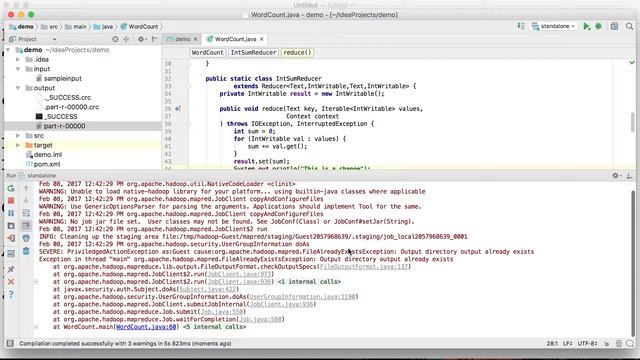The image size is (640, 360).
Task: Open the Subject.java:422 link
Action: tap(207, 289)
